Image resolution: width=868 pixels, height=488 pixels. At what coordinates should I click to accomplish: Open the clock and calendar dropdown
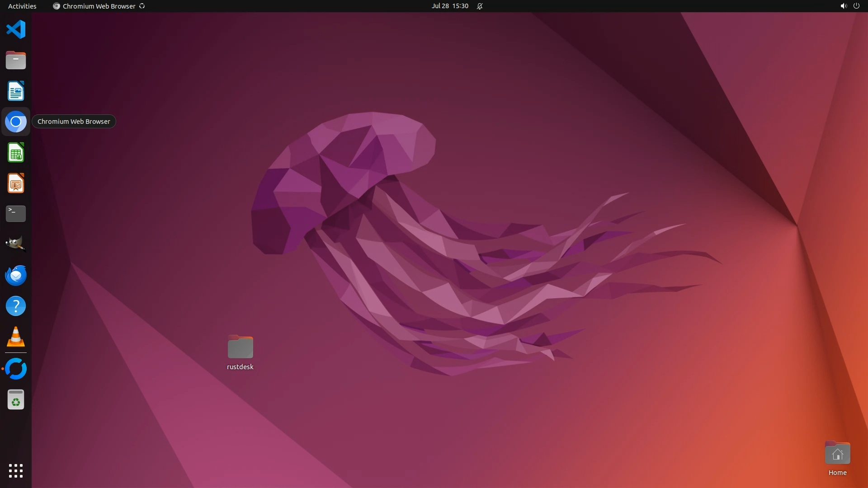click(449, 6)
